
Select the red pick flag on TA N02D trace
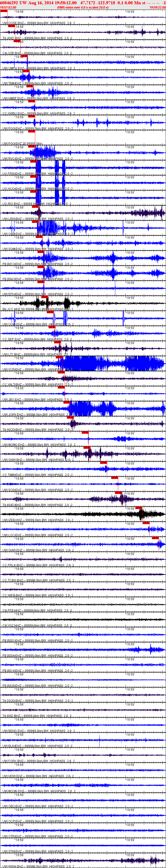[70, 417]
